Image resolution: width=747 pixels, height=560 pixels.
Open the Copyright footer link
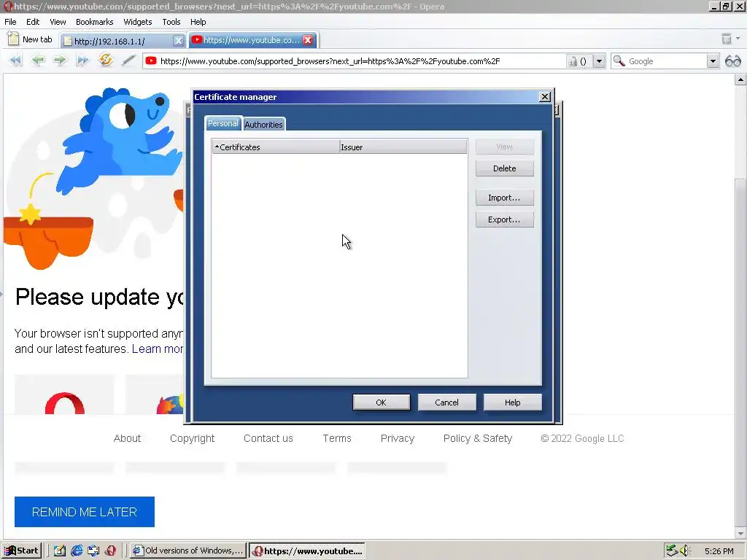193,438
